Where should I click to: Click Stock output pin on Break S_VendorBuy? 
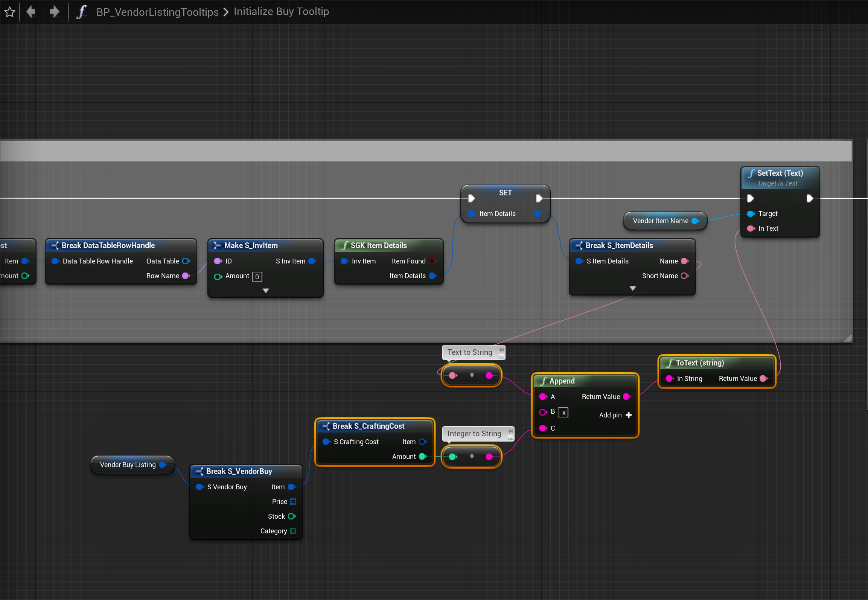292,516
